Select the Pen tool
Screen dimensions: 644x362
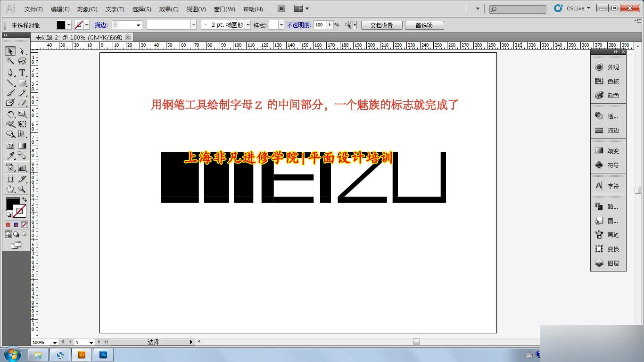pyautogui.click(x=10, y=73)
